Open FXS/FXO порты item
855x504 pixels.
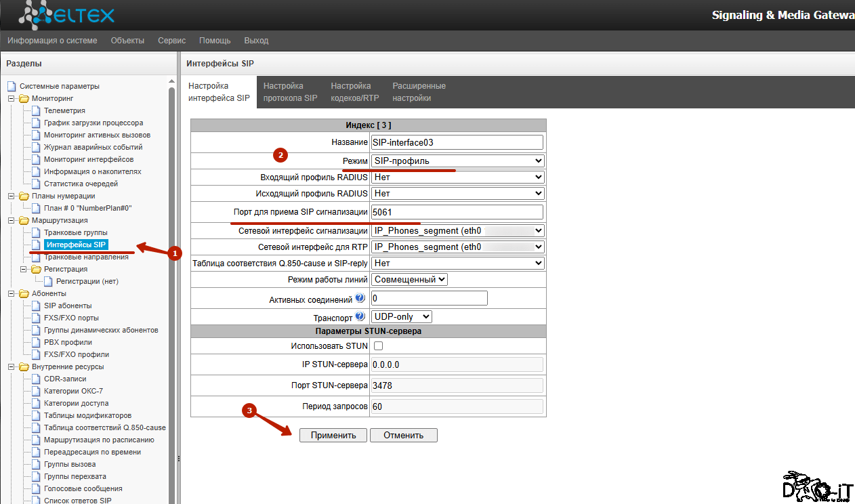point(71,318)
